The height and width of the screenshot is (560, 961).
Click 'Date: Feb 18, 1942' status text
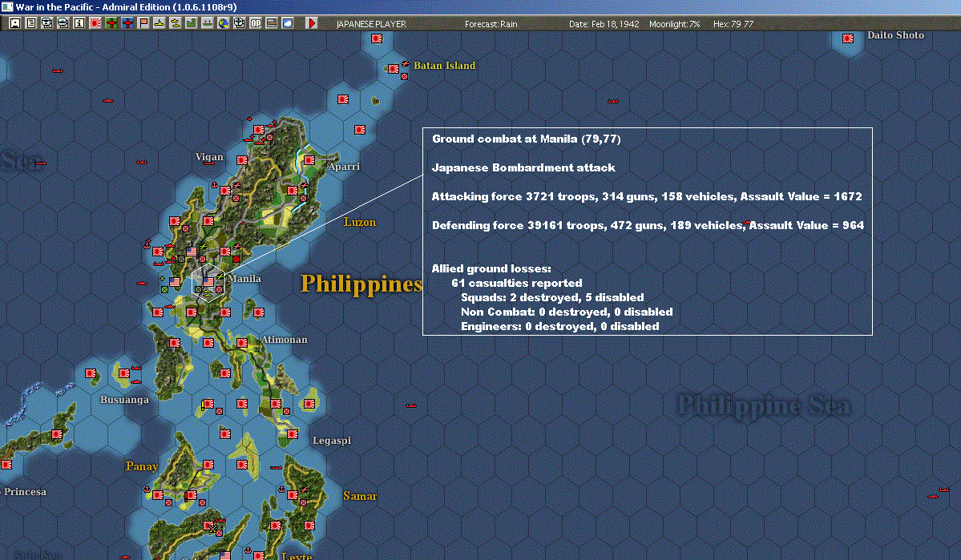604,24
